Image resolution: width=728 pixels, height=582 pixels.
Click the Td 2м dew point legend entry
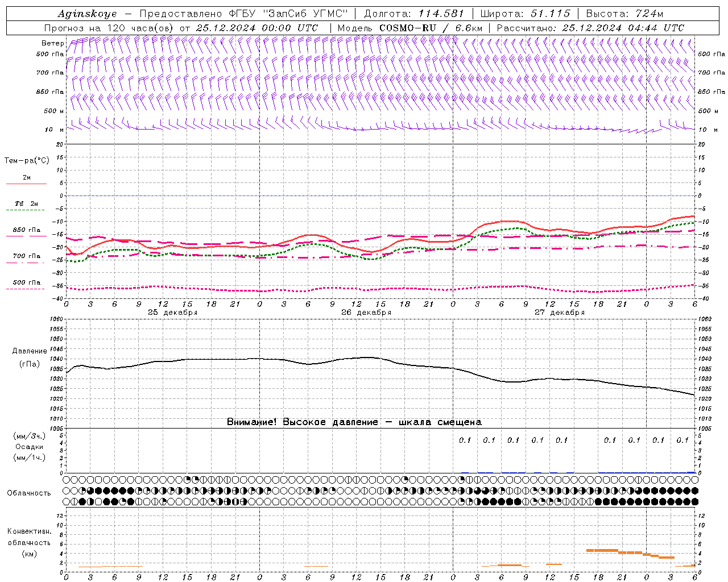coord(26,206)
